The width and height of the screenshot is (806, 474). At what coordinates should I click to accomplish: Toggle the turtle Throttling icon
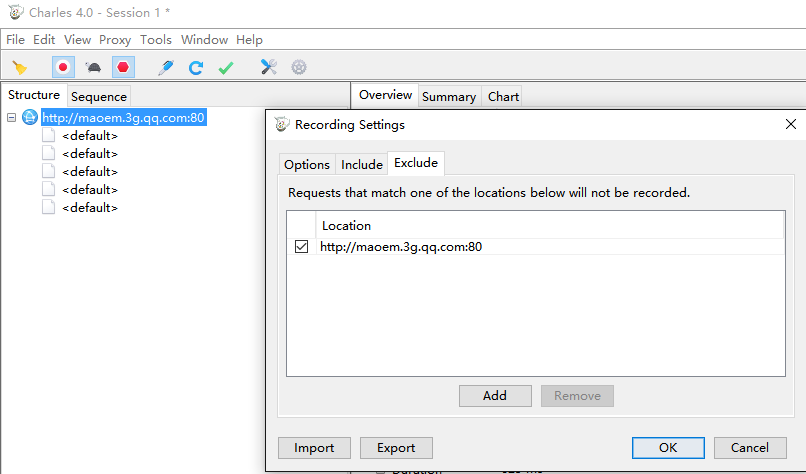[93, 67]
